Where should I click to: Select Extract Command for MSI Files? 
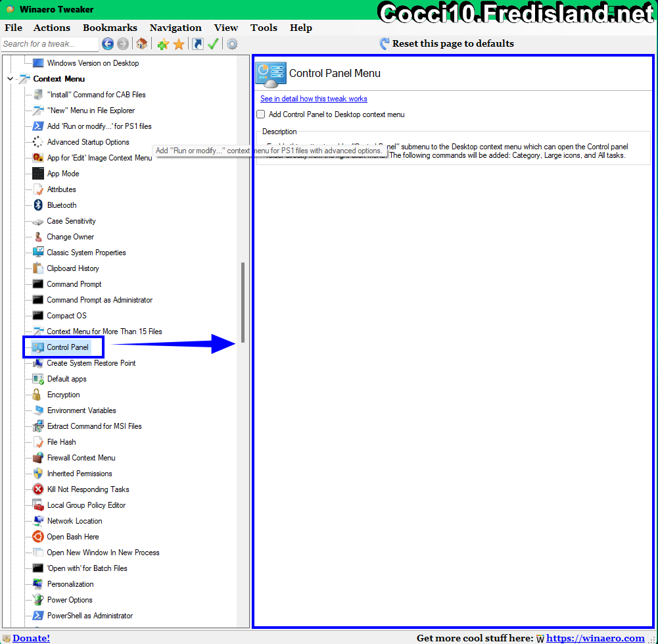tap(95, 426)
